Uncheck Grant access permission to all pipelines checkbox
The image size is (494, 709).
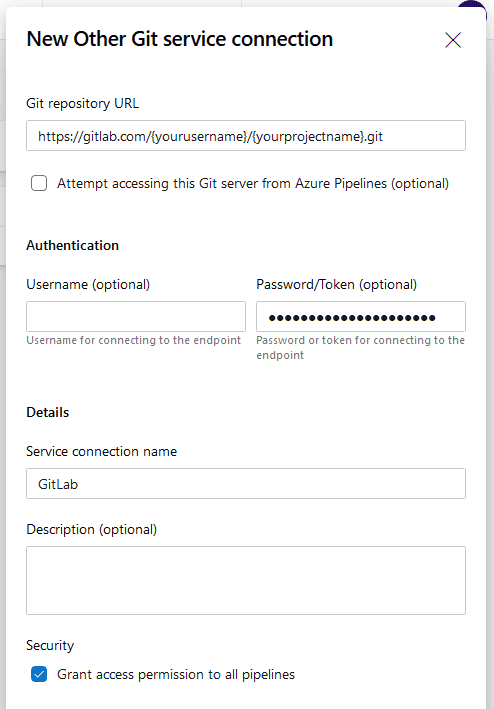[39, 674]
